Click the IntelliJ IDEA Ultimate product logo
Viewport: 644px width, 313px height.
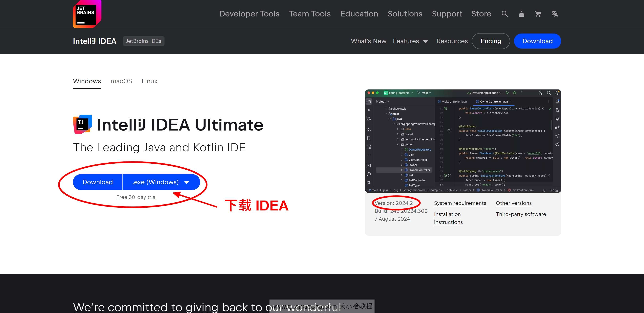(82, 124)
